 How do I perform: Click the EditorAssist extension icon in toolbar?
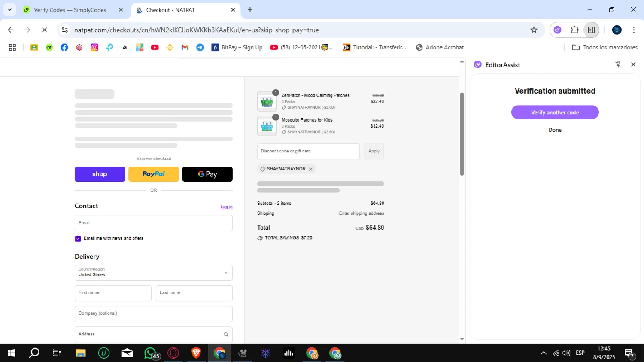[x=558, y=30]
